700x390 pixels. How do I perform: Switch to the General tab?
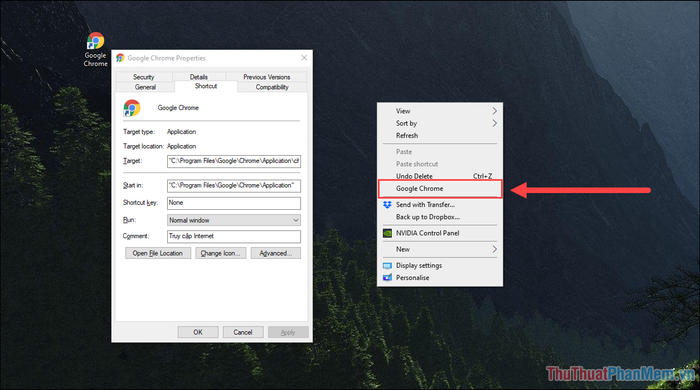coord(146,87)
